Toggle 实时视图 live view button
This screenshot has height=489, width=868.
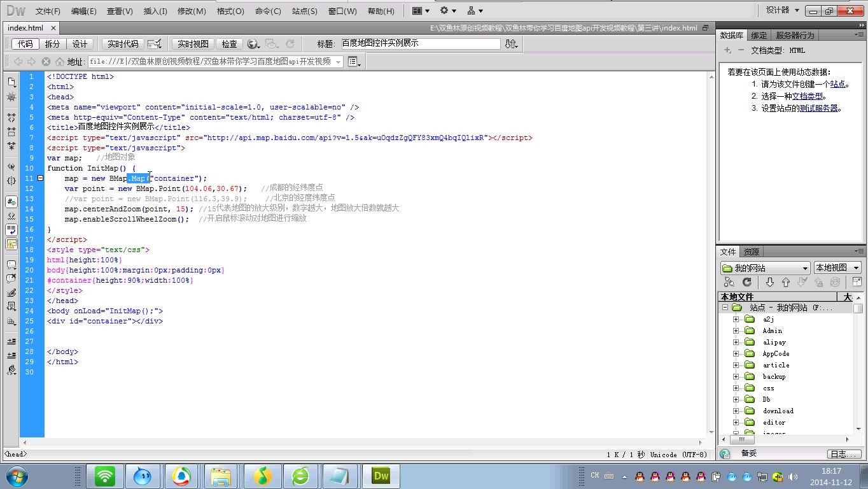coord(193,44)
